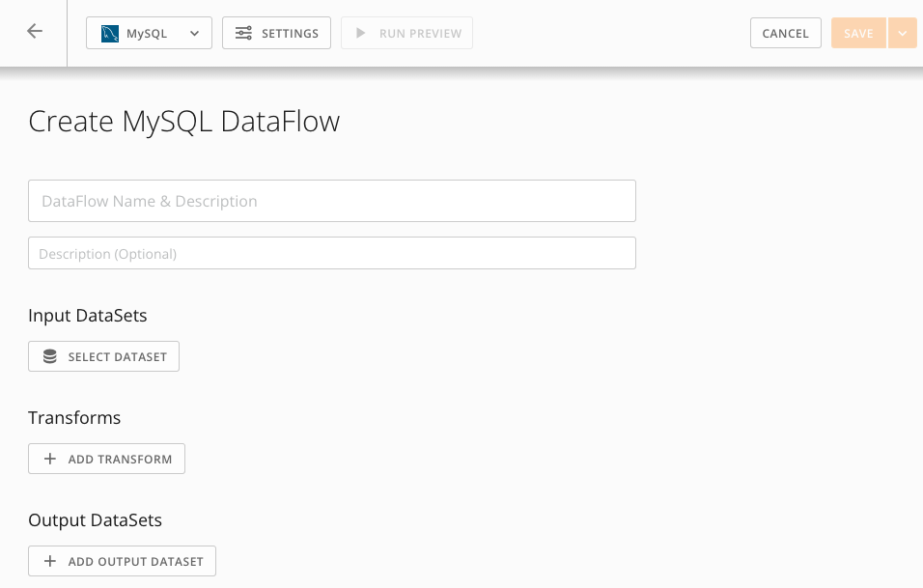The image size is (923, 588).
Task: Click the DataFlow Name & Description field
Action: coord(332,201)
